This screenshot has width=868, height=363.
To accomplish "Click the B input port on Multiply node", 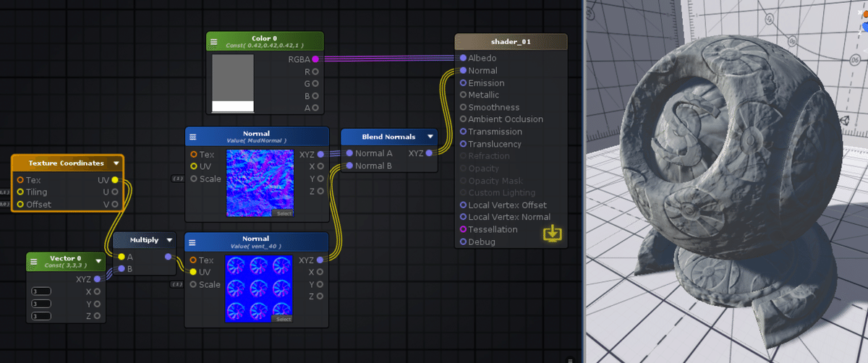I will click(120, 269).
